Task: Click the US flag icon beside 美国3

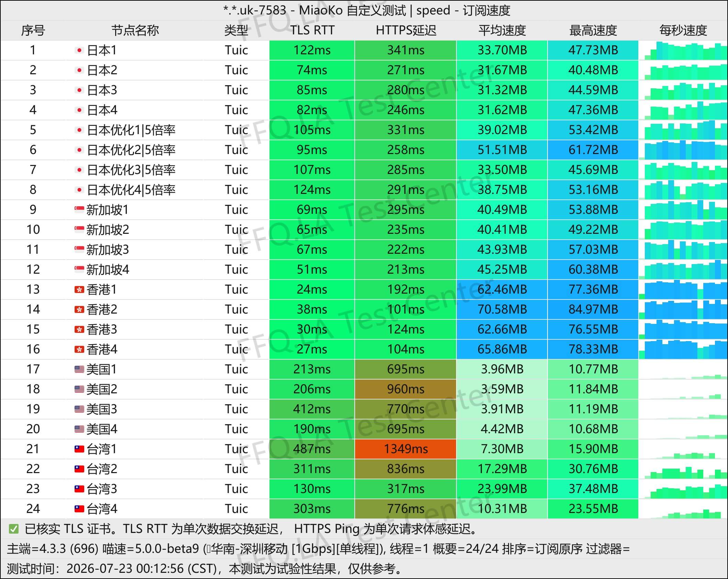Action: (x=79, y=409)
